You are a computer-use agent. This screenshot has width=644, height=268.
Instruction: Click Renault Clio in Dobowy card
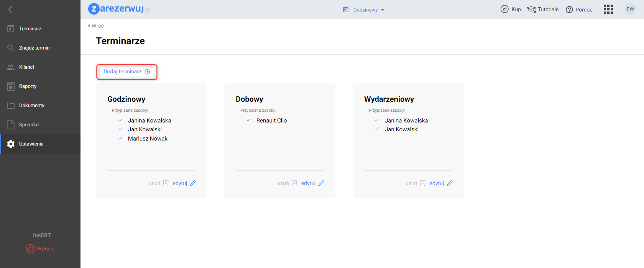click(271, 121)
